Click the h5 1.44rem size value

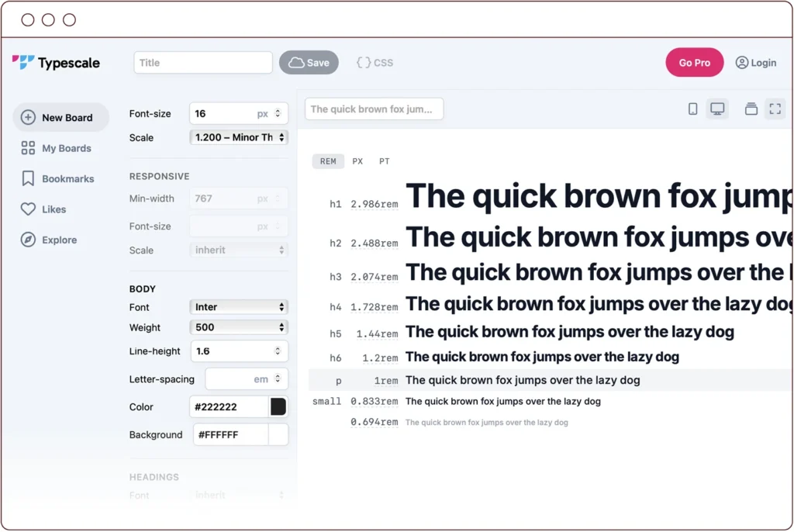(378, 334)
